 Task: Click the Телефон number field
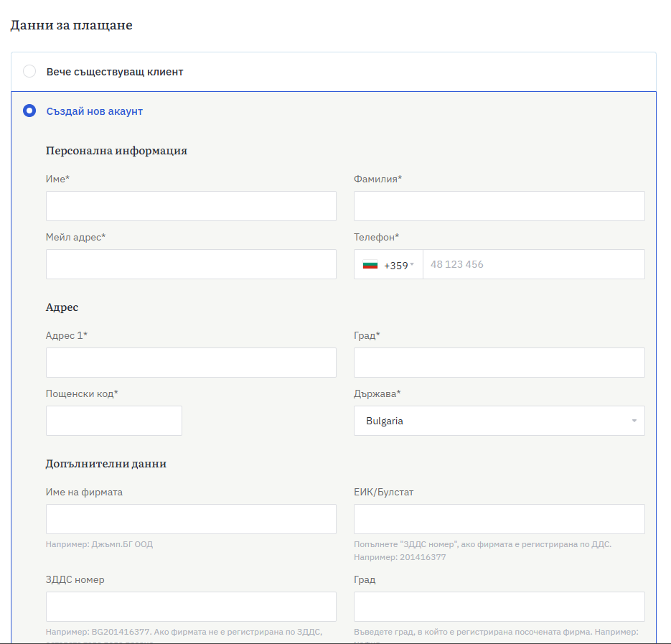click(x=532, y=264)
